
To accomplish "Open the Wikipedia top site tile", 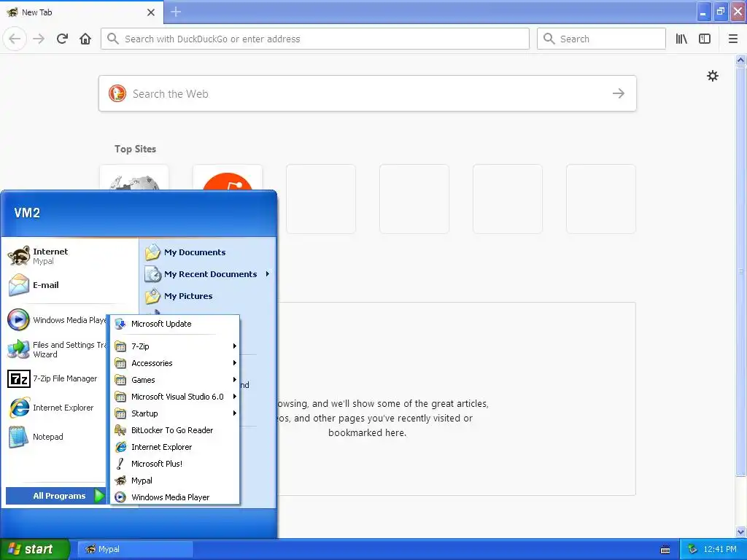I will click(134, 178).
